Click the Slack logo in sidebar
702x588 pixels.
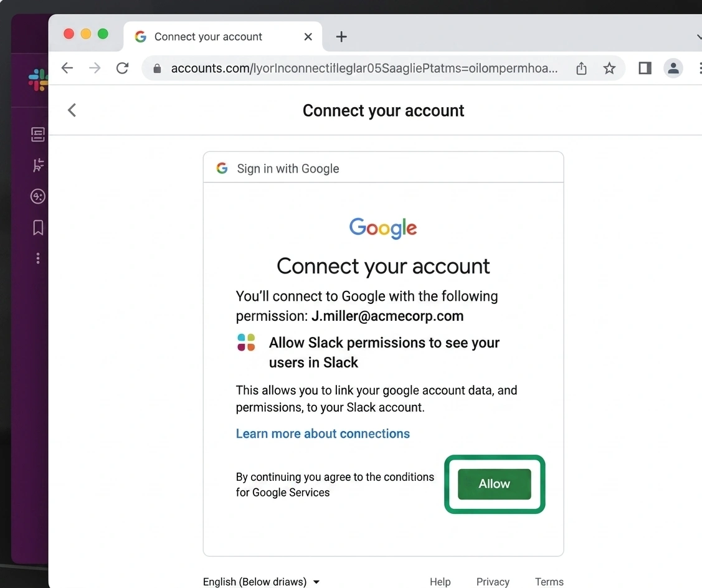[39, 80]
